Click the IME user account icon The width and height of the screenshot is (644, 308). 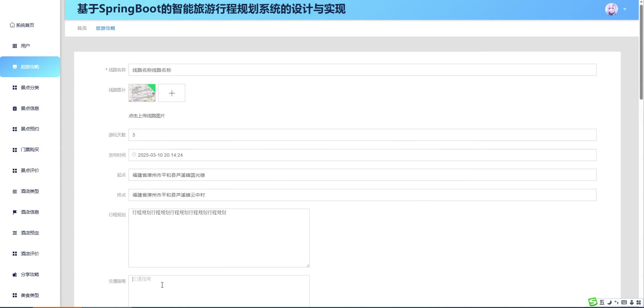click(x=632, y=302)
